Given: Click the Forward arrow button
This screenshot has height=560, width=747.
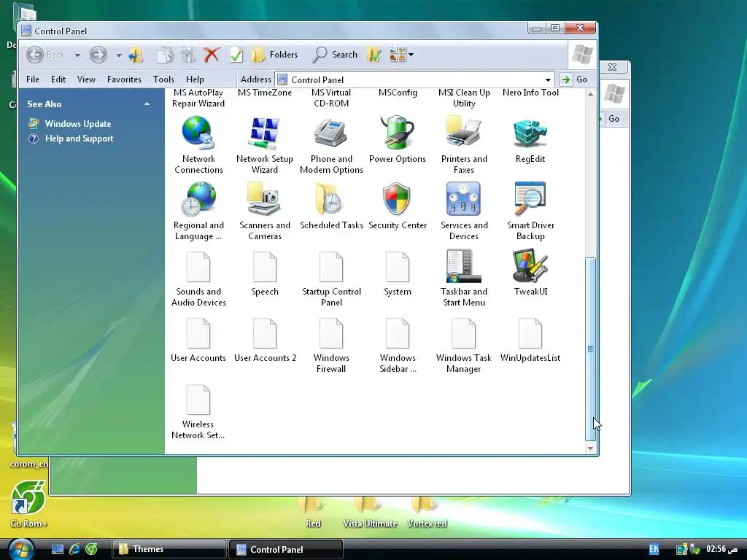Looking at the screenshot, I should tap(98, 55).
